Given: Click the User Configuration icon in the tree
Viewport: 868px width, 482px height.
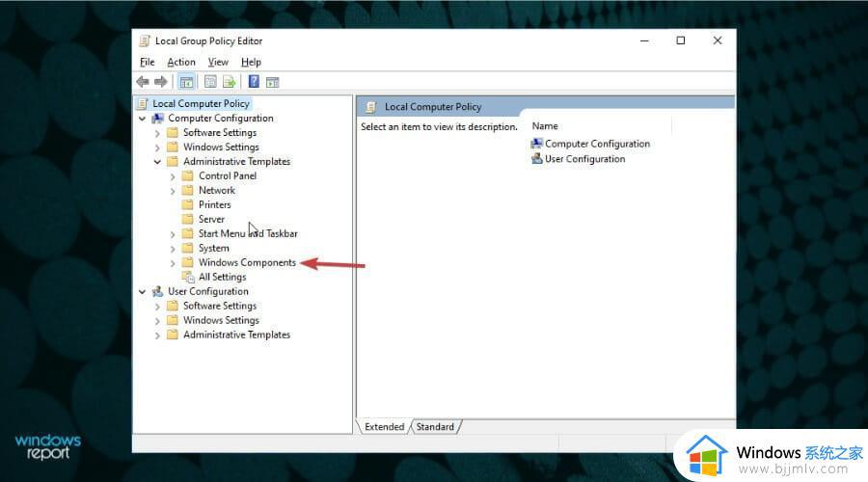Looking at the screenshot, I should point(158,291).
